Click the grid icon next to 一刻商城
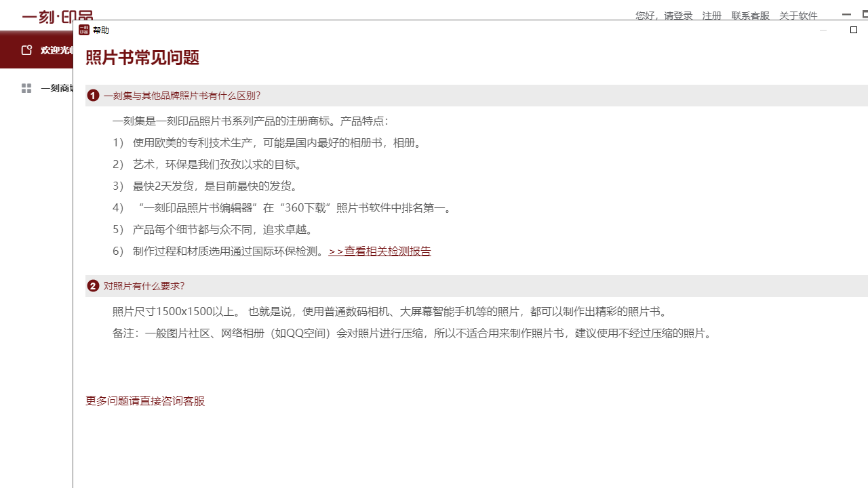Image resolution: width=868 pixels, height=488 pixels. [x=26, y=87]
